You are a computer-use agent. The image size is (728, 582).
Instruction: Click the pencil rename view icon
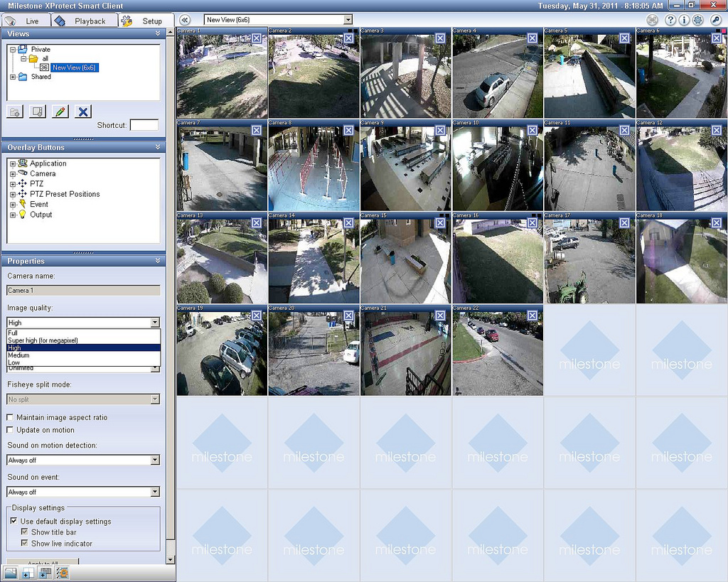[60, 111]
